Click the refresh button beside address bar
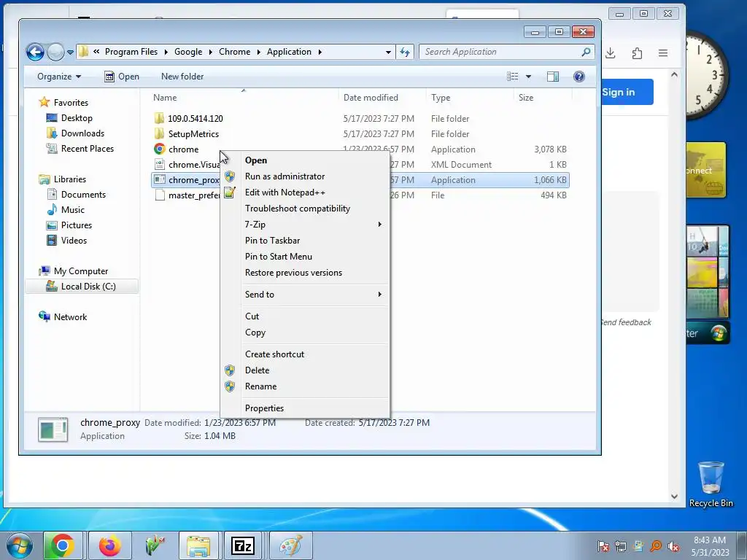The width and height of the screenshot is (747, 560). (405, 52)
